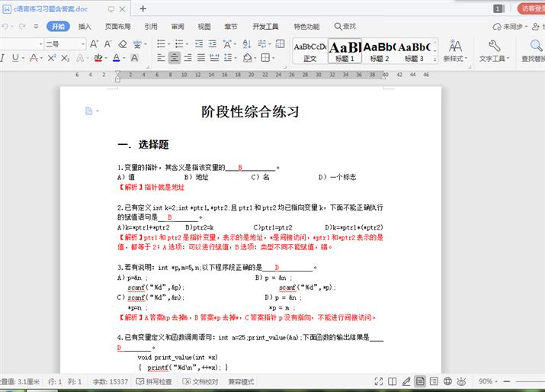Click the clear formatting eraser icon

[123, 44]
